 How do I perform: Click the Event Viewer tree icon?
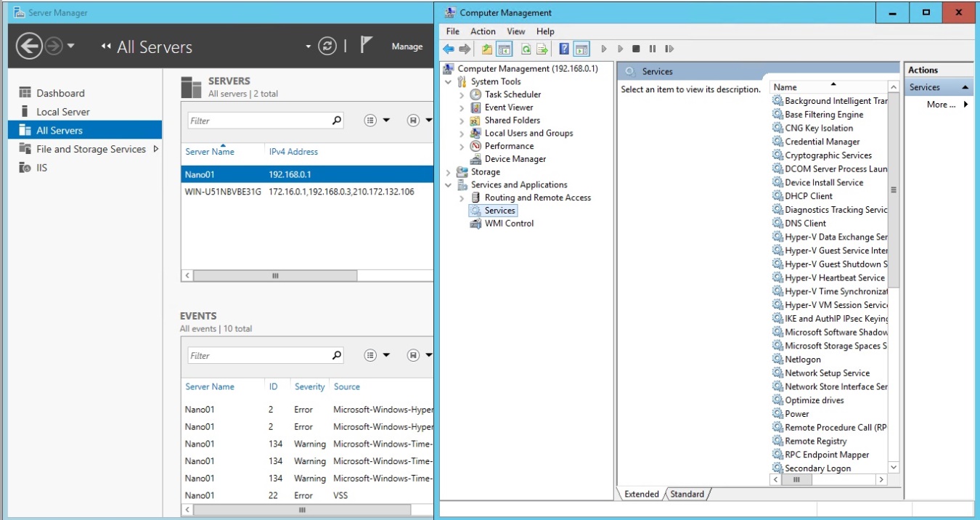475,107
